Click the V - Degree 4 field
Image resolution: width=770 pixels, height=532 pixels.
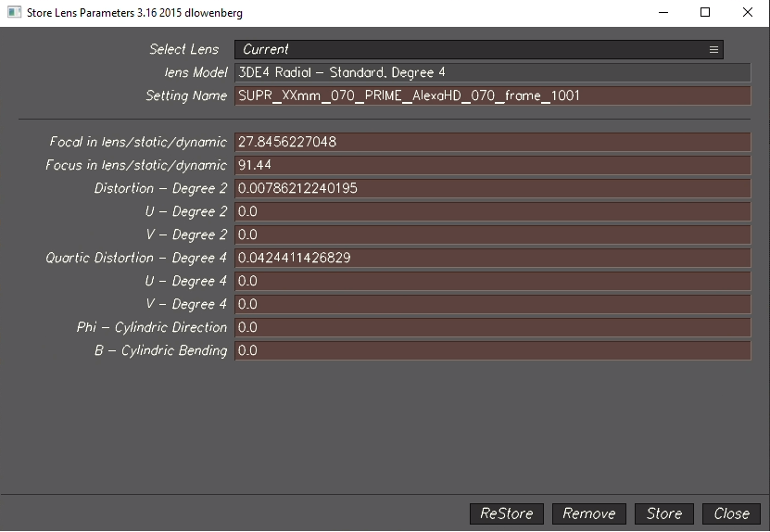(x=491, y=304)
